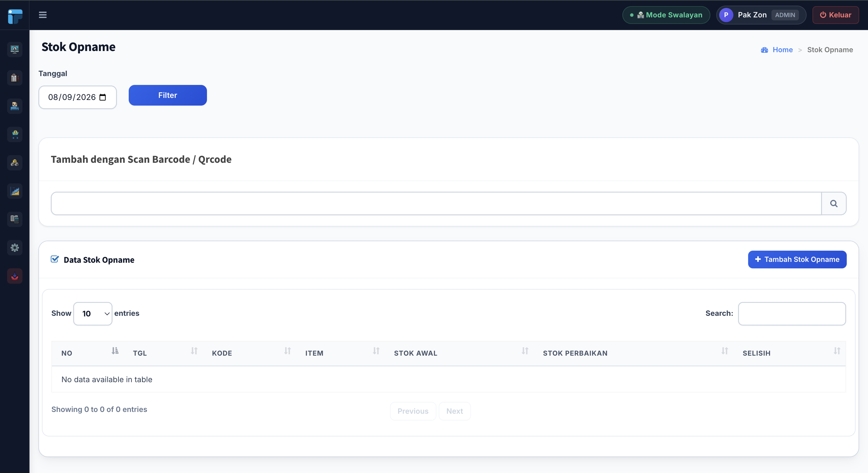Go to Home breadcrumb link
Viewport: 868px width, 473px height.
coord(782,50)
